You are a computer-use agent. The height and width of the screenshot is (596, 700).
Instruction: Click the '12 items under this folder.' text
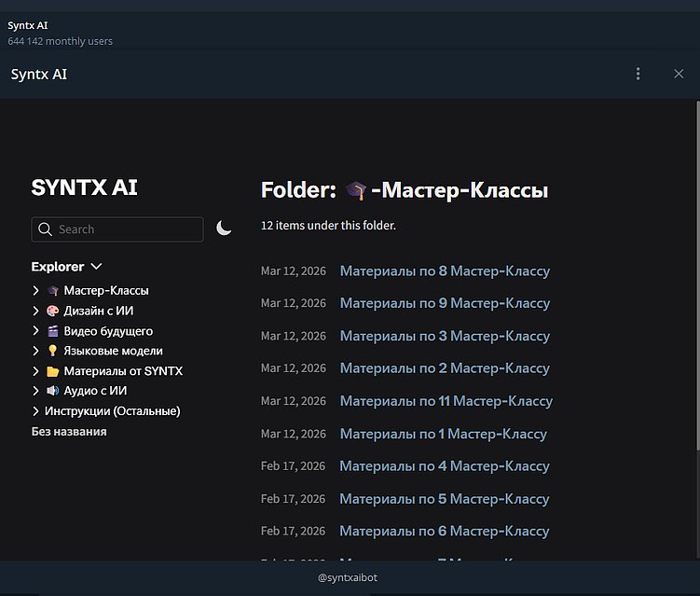[x=328, y=225]
